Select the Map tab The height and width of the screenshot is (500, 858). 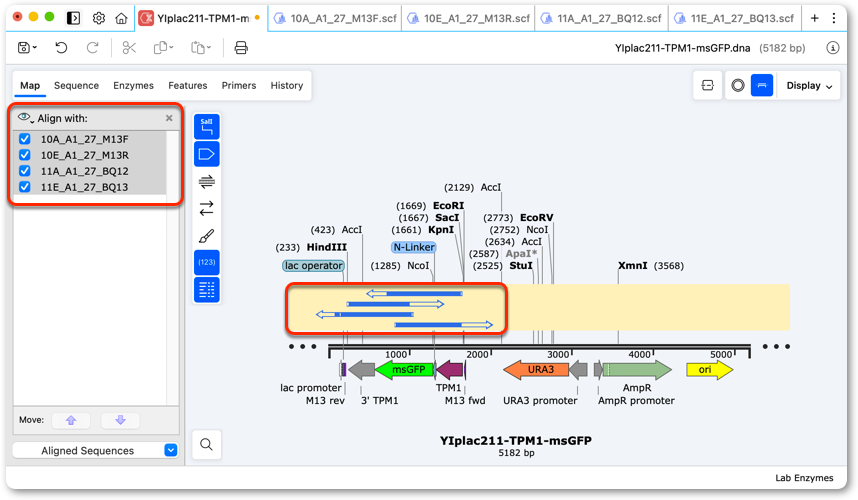30,85
